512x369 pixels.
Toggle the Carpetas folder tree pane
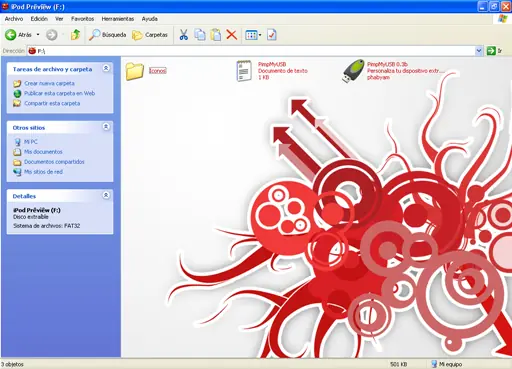point(150,35)
